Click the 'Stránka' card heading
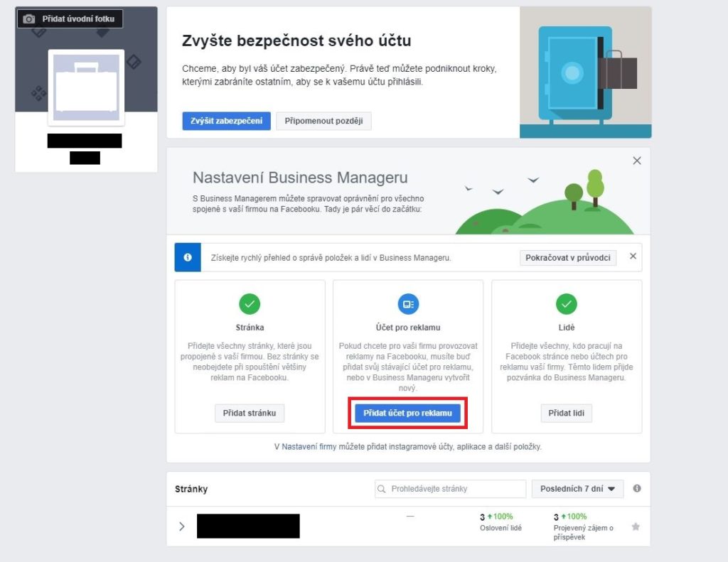This screenshot has width=728, height=562. (250, 327)
